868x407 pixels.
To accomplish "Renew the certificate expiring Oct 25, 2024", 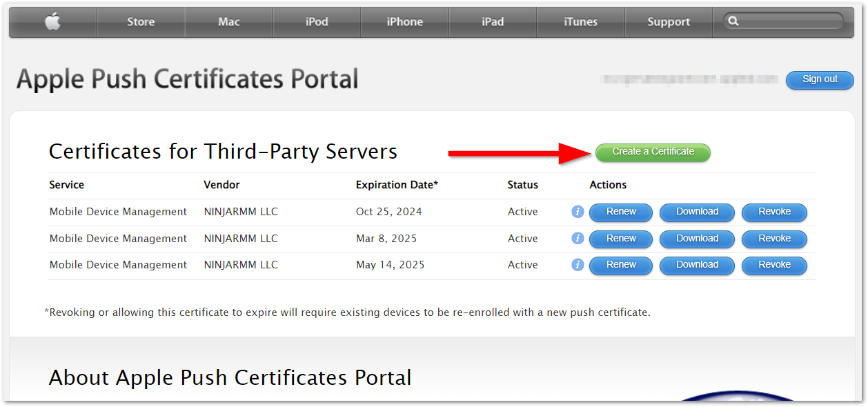I will coord(620,212).
